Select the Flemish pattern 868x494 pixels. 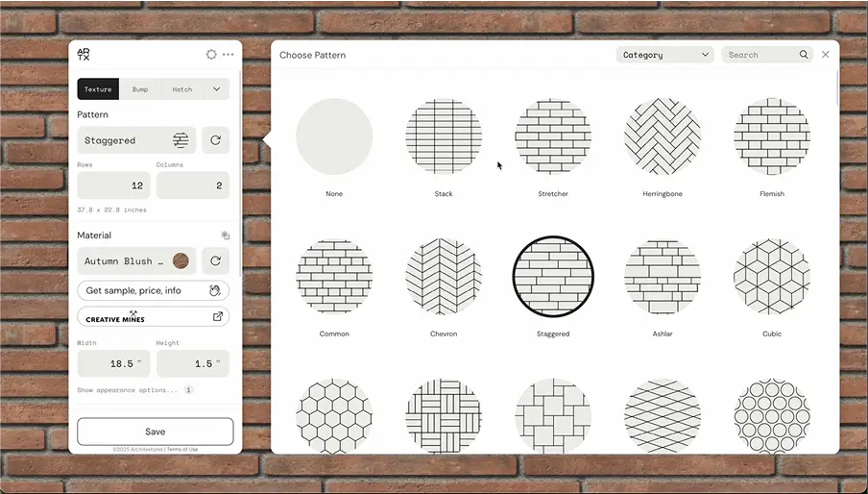(772, 136)
